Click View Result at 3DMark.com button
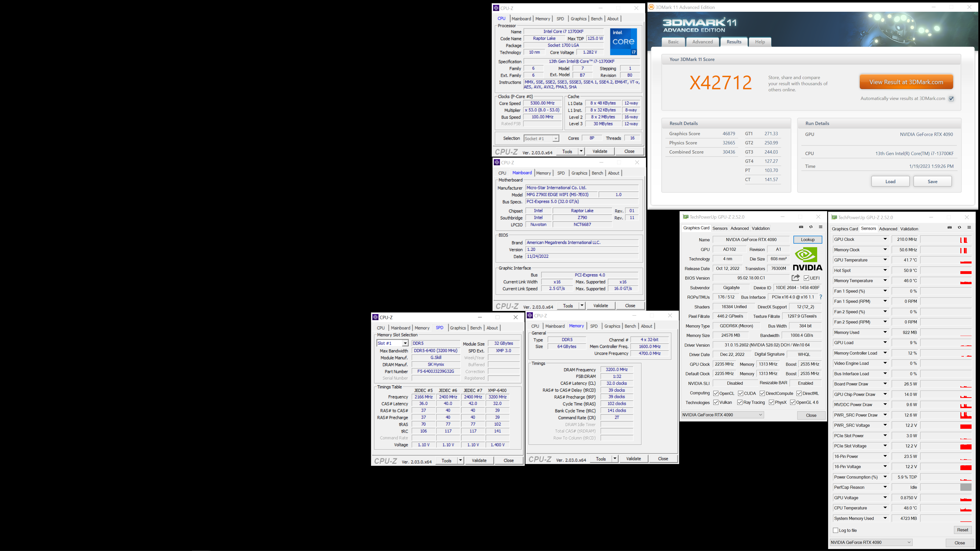 coord(906,82)
